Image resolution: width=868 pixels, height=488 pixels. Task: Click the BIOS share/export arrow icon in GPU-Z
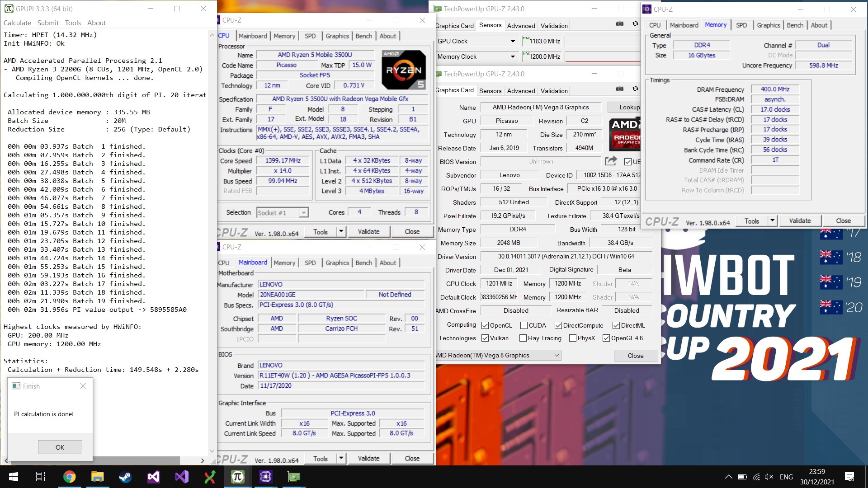tap(611, 161)
